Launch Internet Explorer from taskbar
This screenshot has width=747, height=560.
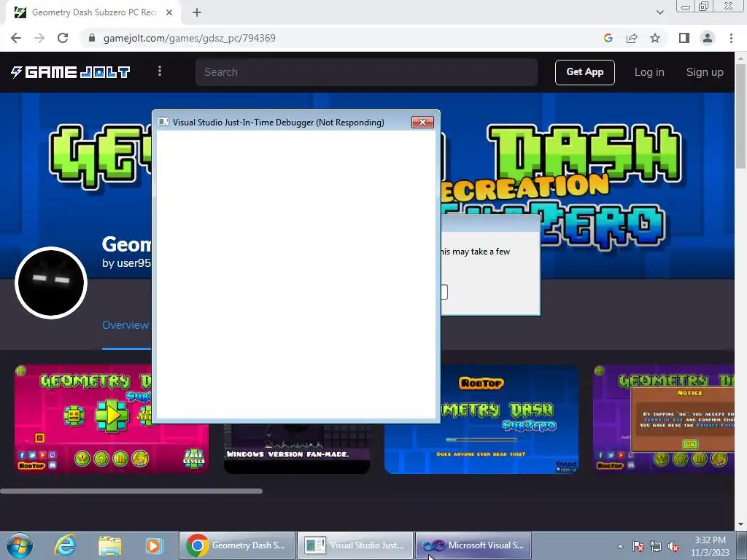pyautogui.click(x=64, y=545)
